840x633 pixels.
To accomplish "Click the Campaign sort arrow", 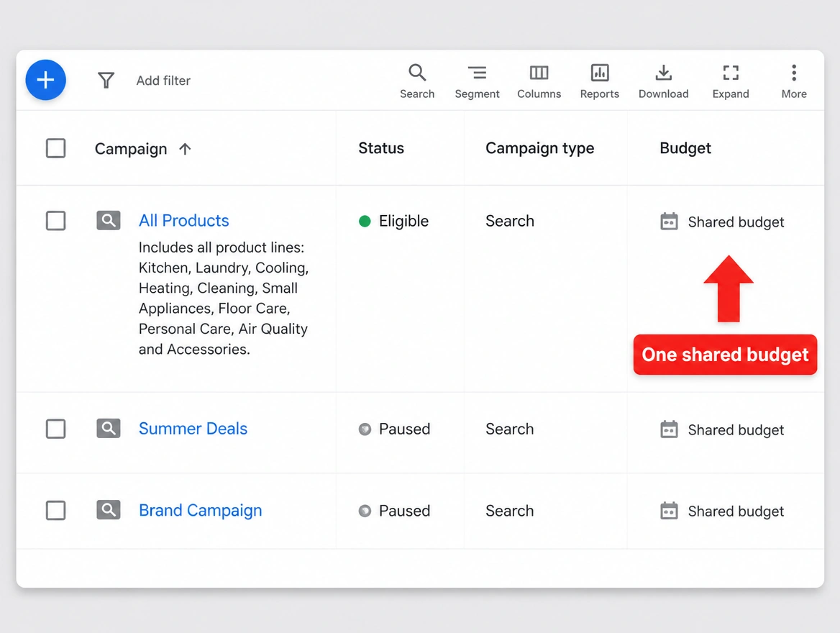I will tap(185, 148).
